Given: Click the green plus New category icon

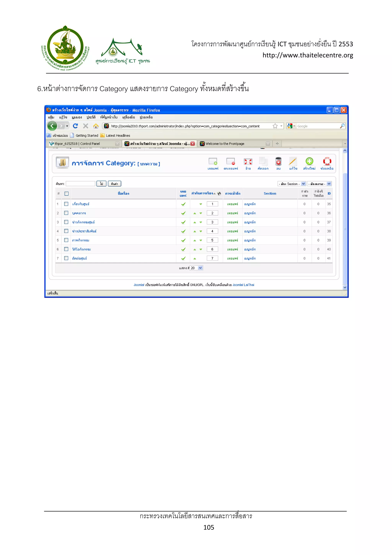Looking at the screenshot, I should 309,161.
